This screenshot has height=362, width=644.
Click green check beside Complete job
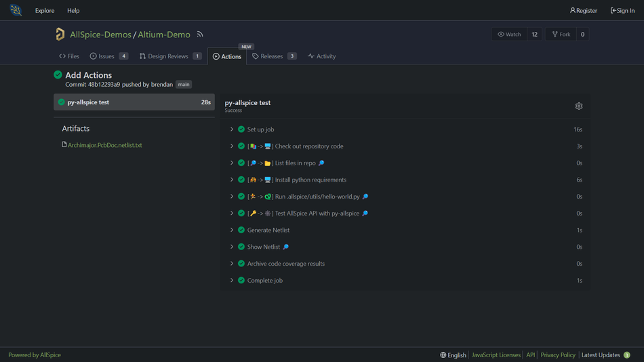pos(241,280)
